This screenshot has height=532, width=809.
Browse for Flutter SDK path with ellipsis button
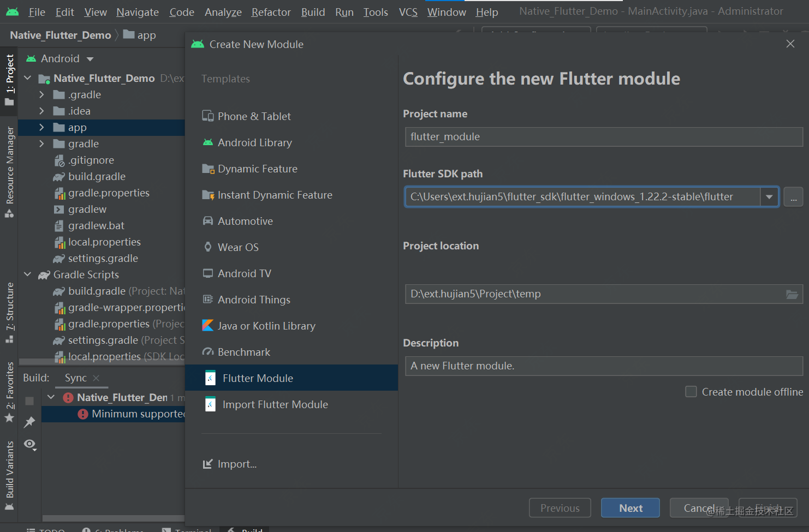click(793, 197)
